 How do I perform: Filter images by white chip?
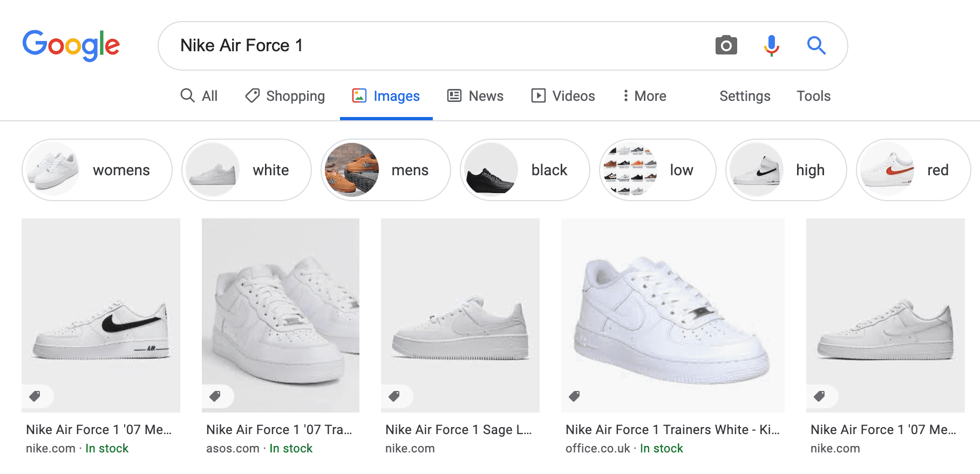(x=247, y=170)
